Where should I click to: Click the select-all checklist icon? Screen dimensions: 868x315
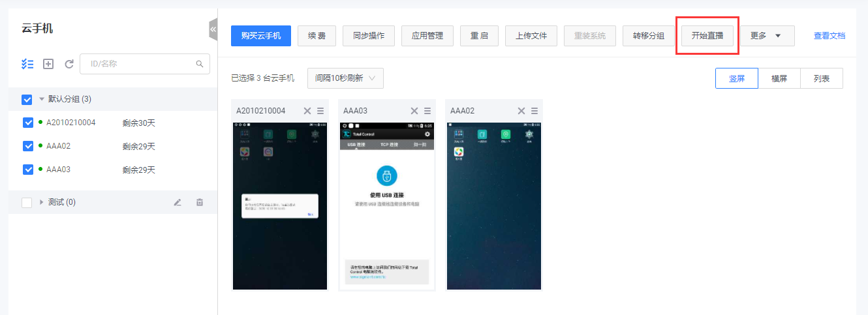coord(27,64)
